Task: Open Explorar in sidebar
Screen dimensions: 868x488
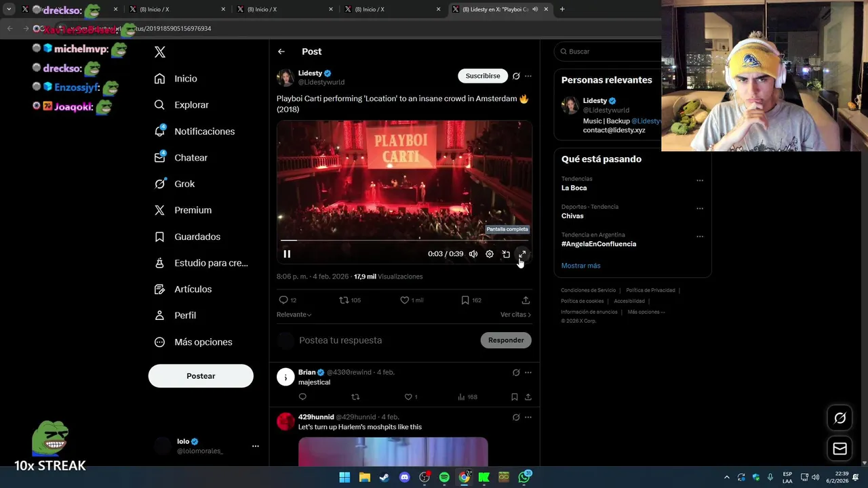Action: click(181, 105)
